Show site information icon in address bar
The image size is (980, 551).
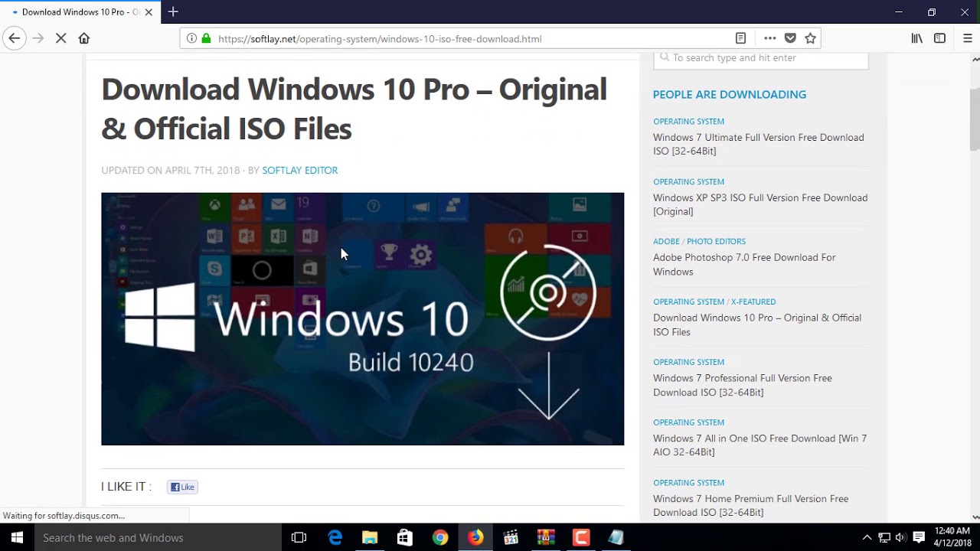[x=191, y=38]
